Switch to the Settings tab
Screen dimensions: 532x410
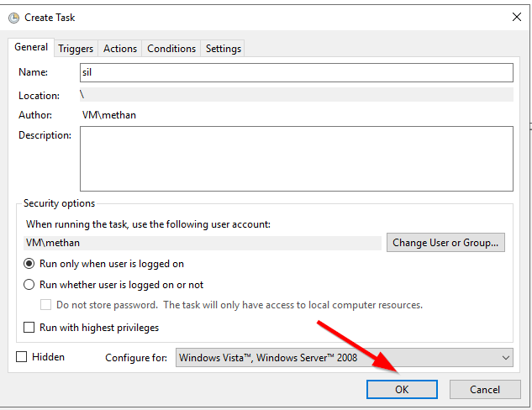point(223,49)
